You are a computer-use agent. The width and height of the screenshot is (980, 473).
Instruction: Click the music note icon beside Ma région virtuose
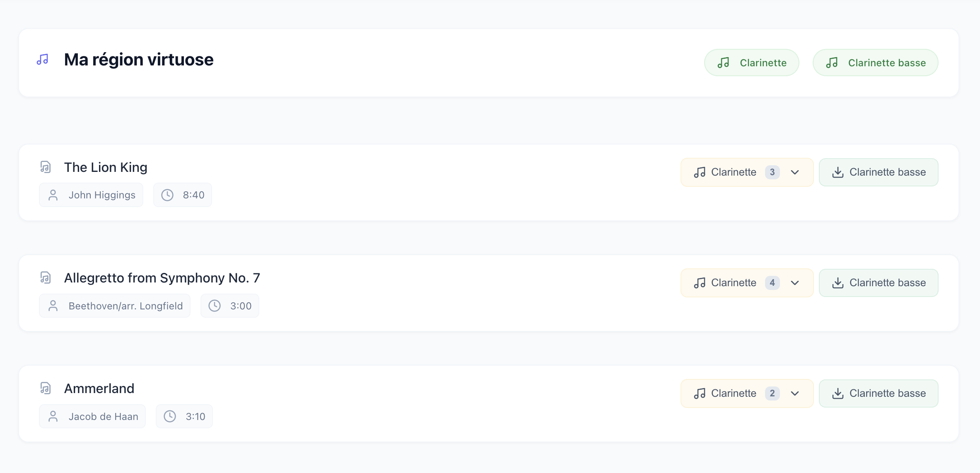43,60
